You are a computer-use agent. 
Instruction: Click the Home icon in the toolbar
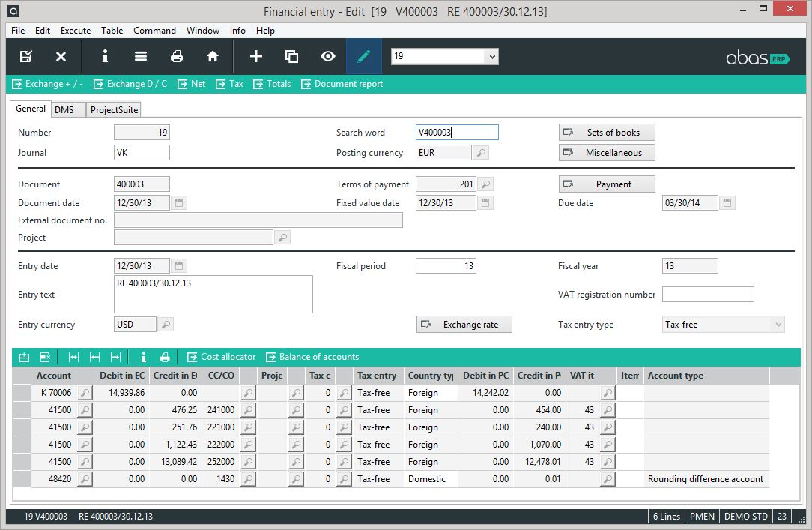coord(213,56)
